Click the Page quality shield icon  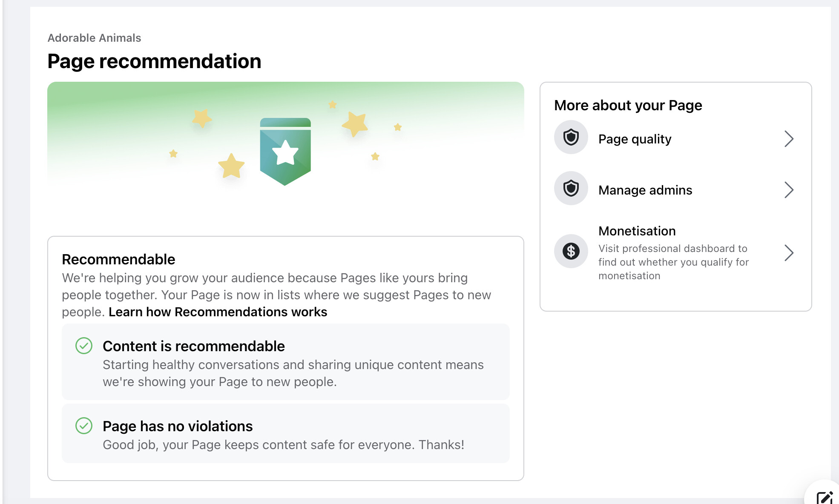[571, 137]
